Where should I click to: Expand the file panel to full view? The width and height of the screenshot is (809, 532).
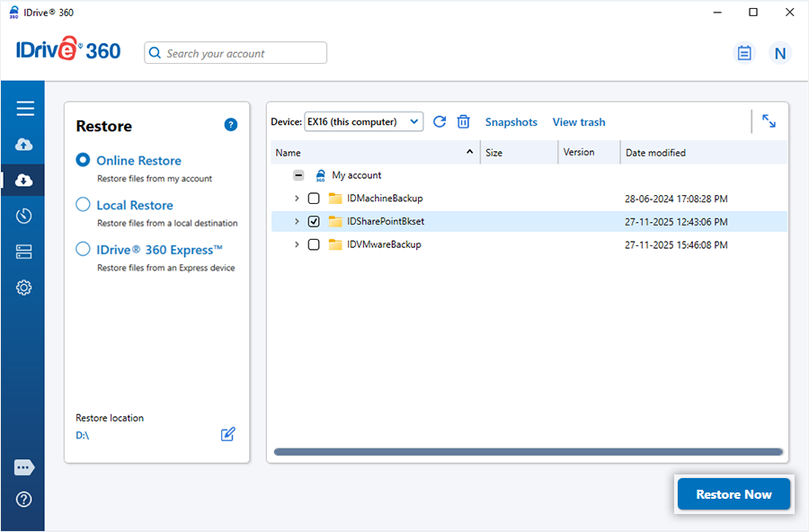pos(769,121)
